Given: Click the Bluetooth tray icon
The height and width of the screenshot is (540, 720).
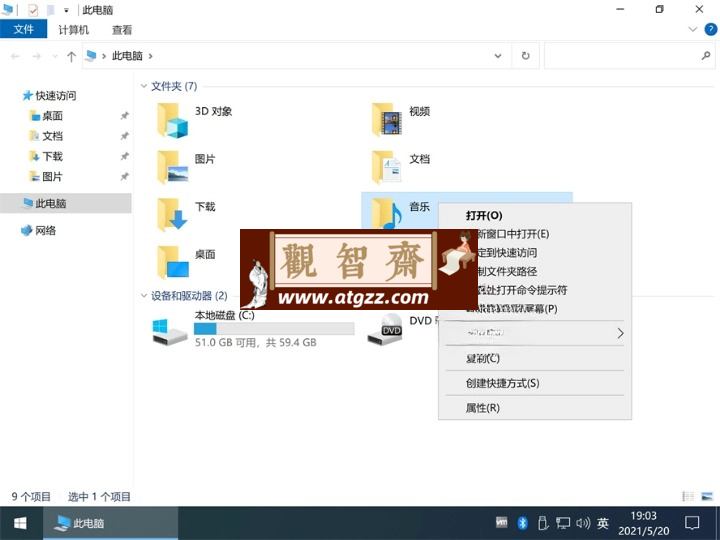Looking at the screenshot, I should 522,523.
